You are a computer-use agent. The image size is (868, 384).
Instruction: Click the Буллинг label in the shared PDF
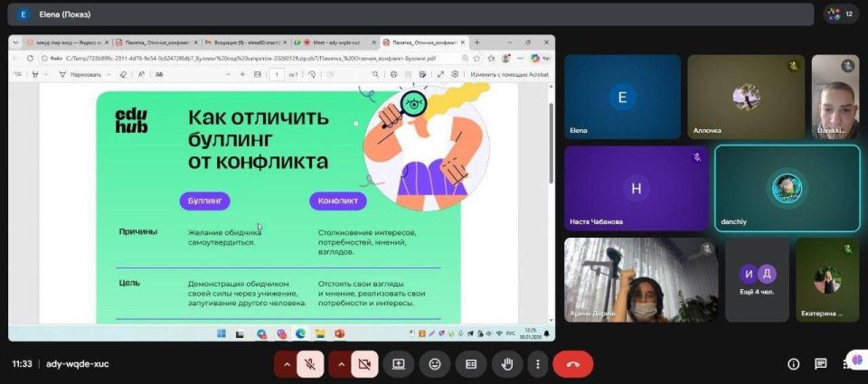click(x=204, y=201)
